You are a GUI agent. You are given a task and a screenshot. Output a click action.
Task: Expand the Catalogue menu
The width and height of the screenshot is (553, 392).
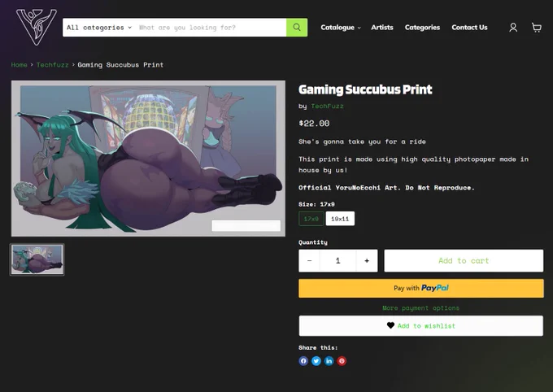341,28
